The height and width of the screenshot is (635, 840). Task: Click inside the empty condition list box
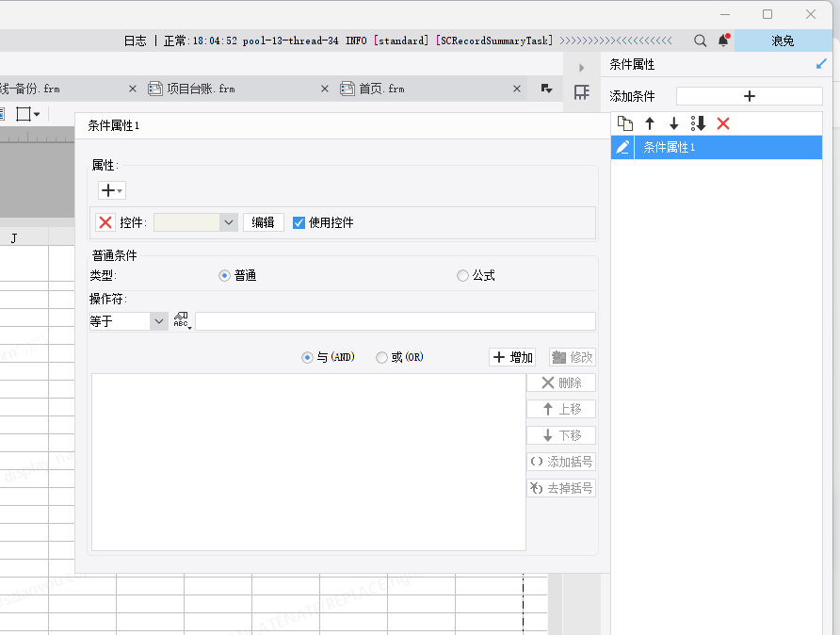point(309,462)
